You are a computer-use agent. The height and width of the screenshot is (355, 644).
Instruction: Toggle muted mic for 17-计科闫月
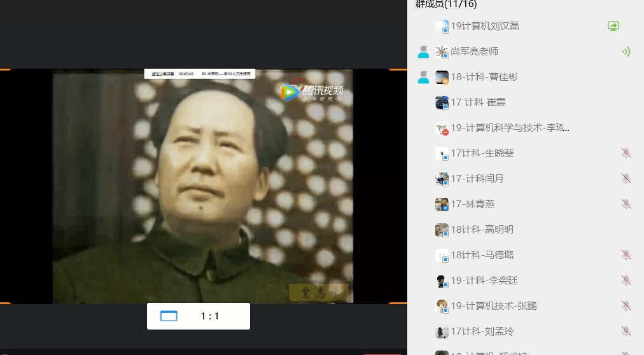[x=626, y=179]
